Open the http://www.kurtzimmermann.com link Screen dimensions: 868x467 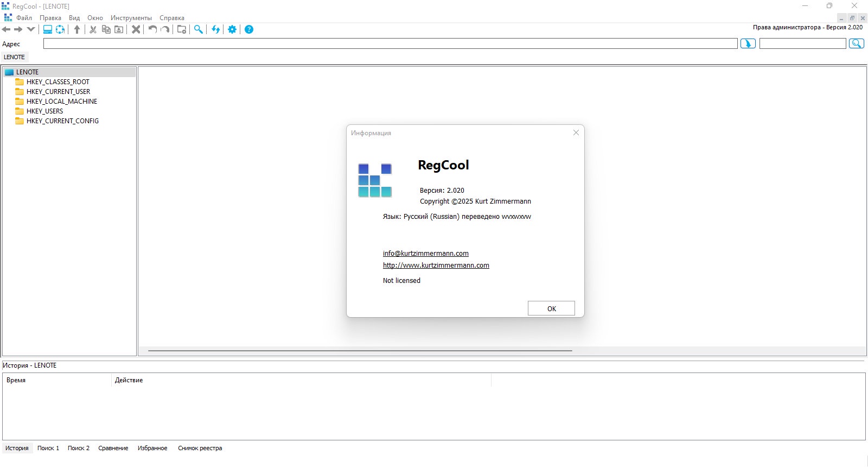[x=436, y=266]
